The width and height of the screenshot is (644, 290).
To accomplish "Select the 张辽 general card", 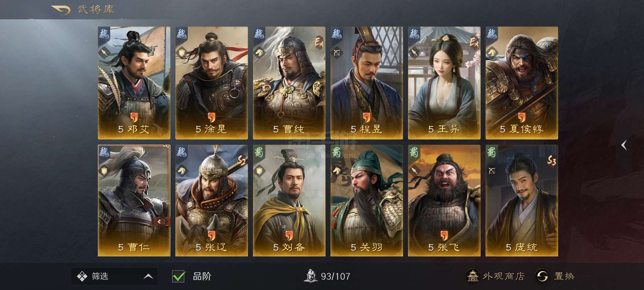I will tap(211, 201).
